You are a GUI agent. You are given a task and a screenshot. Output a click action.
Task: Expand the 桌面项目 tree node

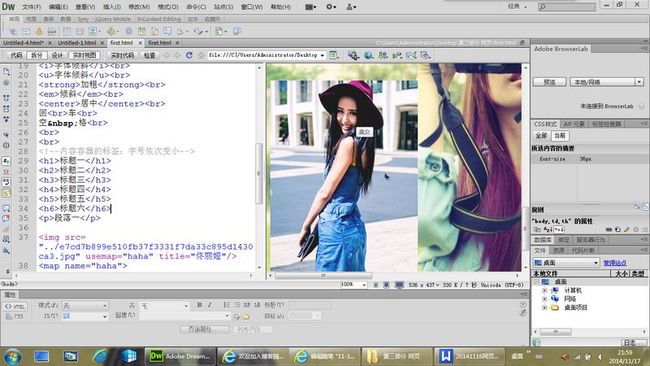click(x=544, y=308)
